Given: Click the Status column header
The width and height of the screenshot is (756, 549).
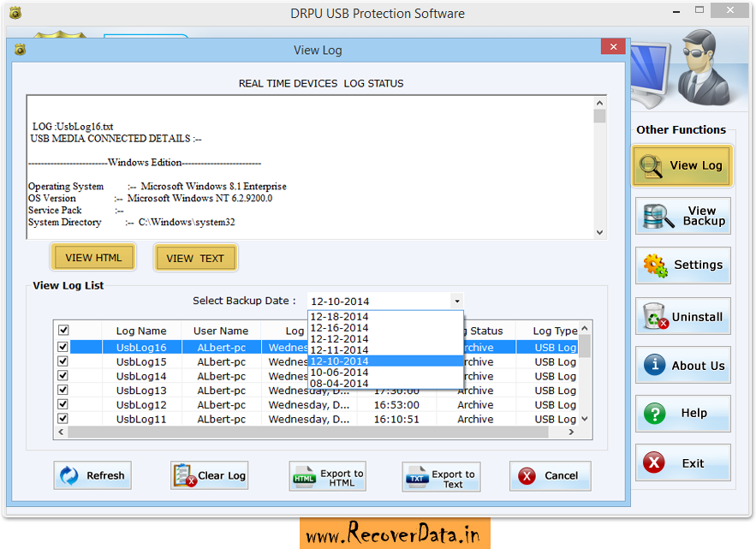Looking at the screenshot, I should point(486,331).
